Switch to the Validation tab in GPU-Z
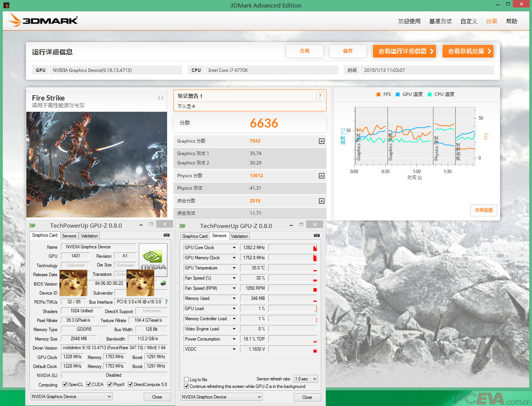532x406 pixels. pyautogui.click(x=89, y=236)
